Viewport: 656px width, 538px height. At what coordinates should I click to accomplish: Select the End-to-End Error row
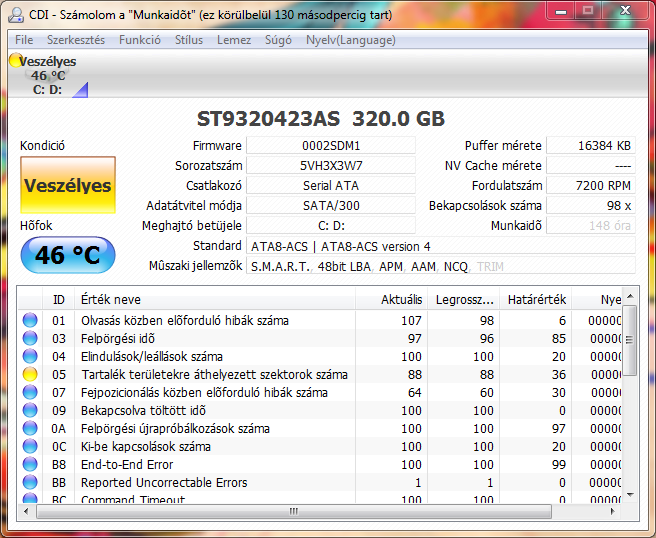(320, 464)
